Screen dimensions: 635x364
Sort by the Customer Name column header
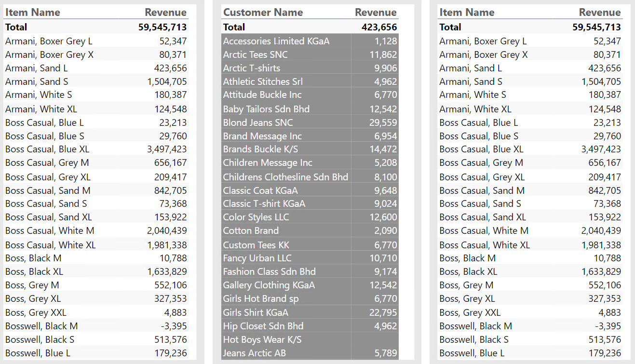[263, 13]
